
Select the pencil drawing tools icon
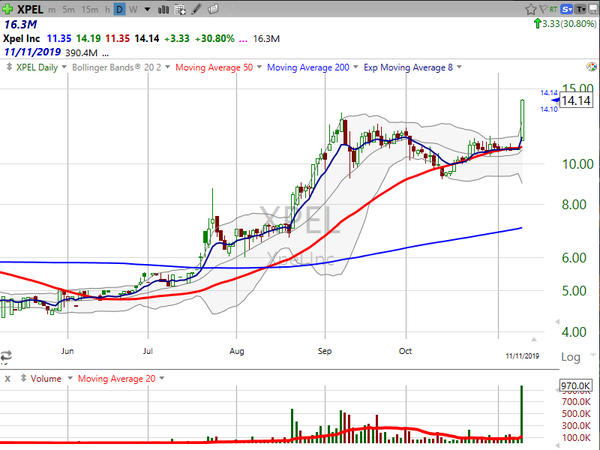197,9
